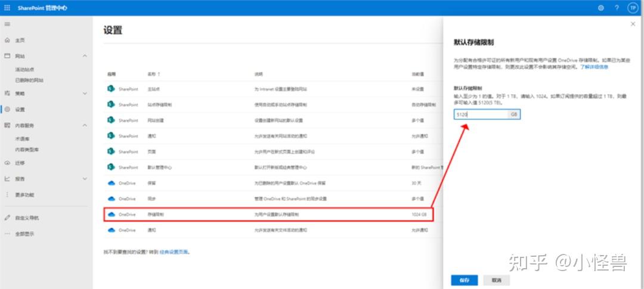
Task: Click the '自动存储限制' current value
Action: point(423,104)
